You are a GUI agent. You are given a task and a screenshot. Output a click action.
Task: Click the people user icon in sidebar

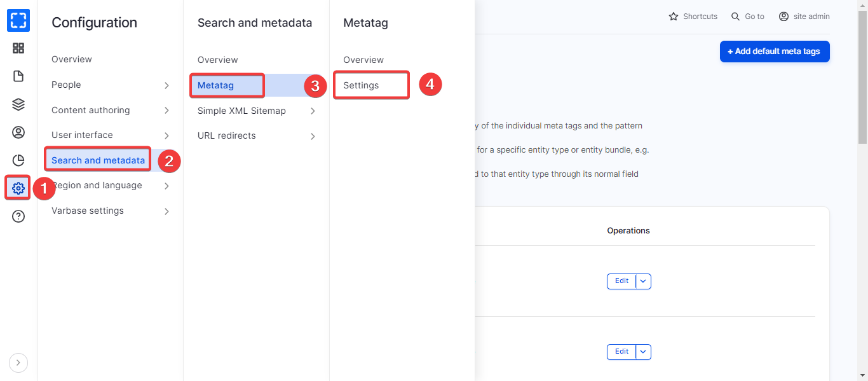(18, 132)
